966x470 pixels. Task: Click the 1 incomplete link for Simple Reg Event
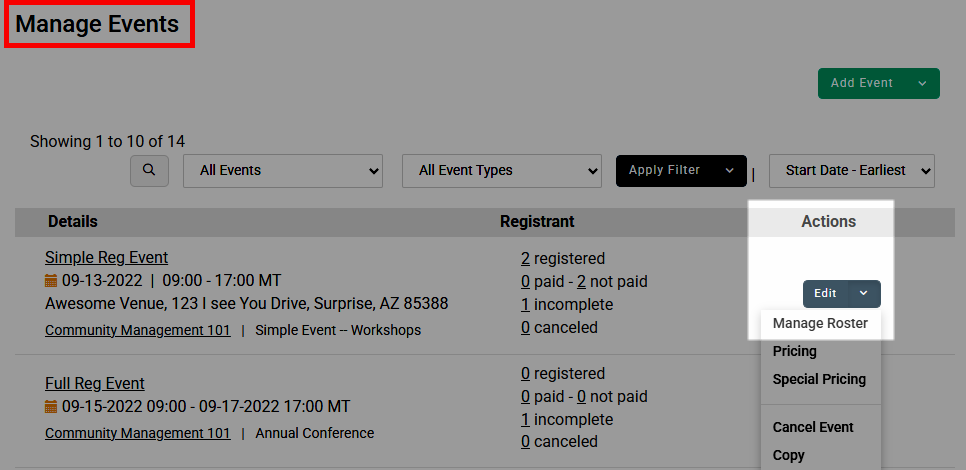point(525,305)
